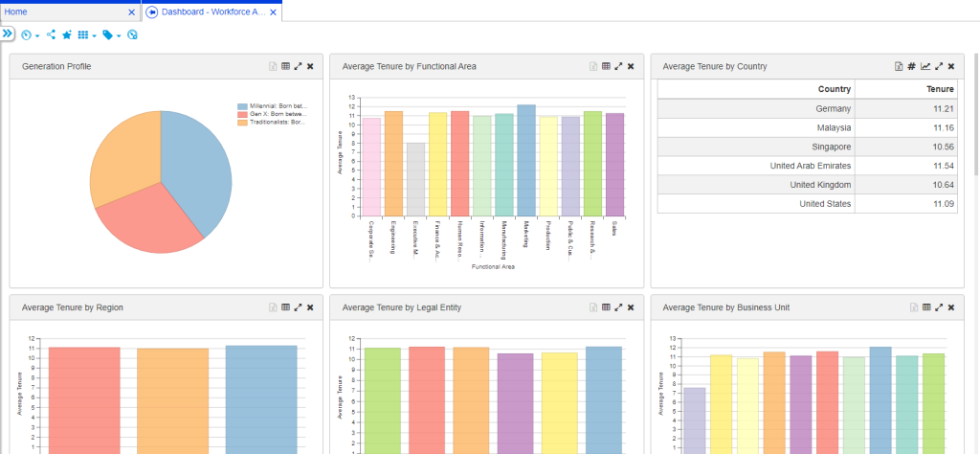
Task: Expand the Average Tenure by Business Unit panel
Action: (939, 307)
